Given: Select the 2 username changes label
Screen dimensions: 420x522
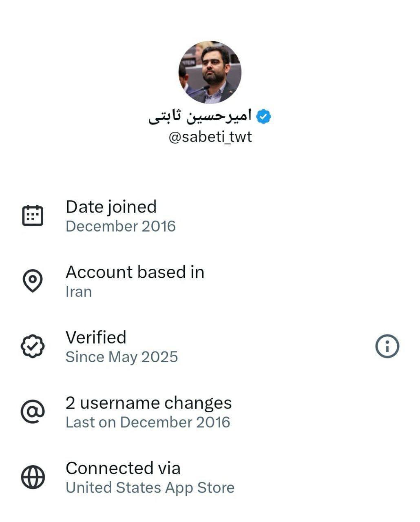Looking at the screenshot, I should pyautogui.click(x=148, y=403).
